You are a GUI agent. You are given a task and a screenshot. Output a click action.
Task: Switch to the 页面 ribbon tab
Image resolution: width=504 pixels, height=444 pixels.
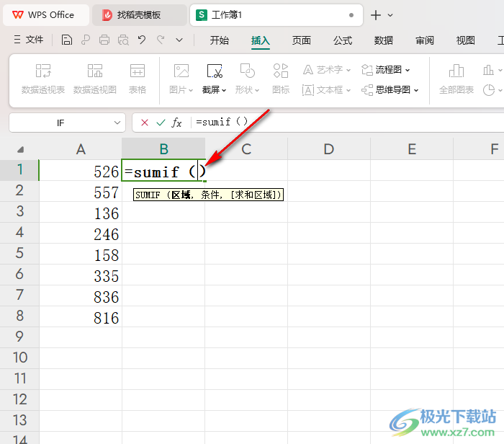pos(302,40)
